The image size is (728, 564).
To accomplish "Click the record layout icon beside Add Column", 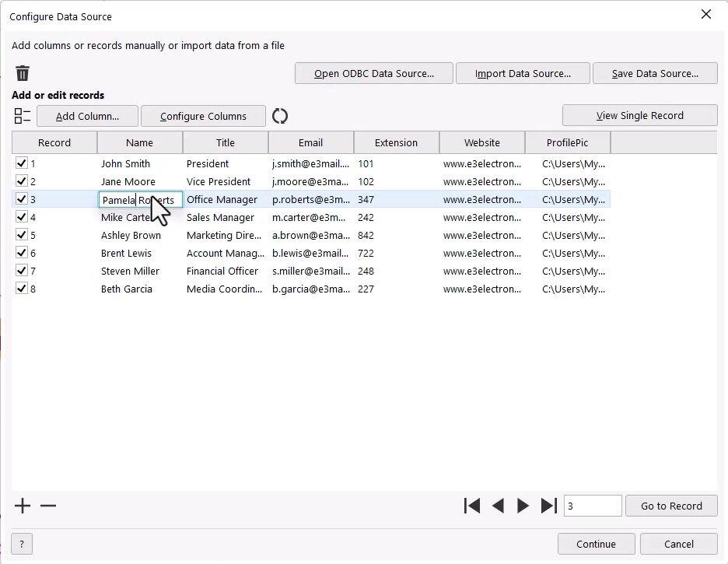I will (23, 115).
